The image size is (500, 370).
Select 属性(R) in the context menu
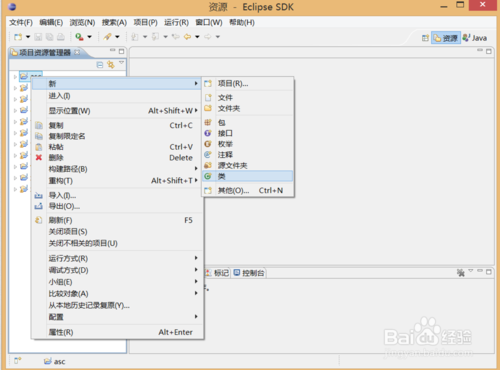(117, 332)
